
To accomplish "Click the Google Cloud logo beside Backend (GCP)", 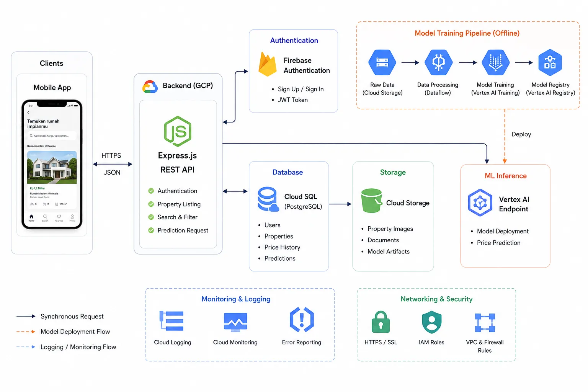I will pos(150,87).
